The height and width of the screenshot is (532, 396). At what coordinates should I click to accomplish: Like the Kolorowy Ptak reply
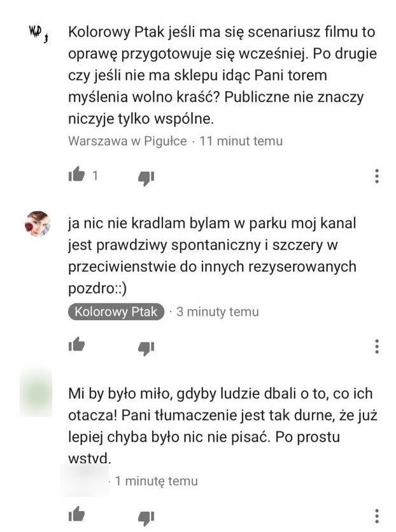[76, 344]
